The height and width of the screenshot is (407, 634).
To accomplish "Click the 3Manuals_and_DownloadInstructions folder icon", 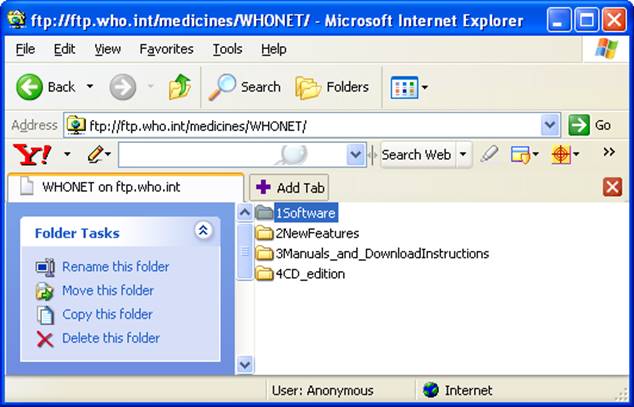I will coord(264,253).
